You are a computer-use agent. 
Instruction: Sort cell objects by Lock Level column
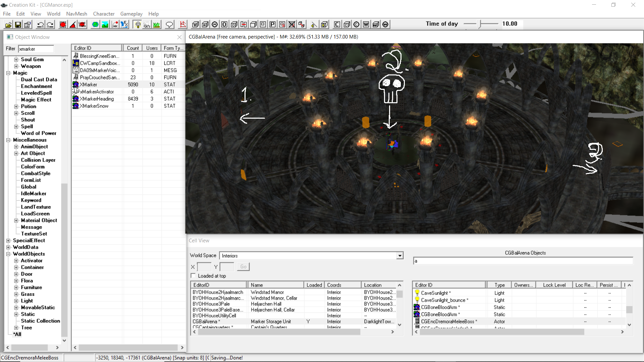tap(554, 285)
